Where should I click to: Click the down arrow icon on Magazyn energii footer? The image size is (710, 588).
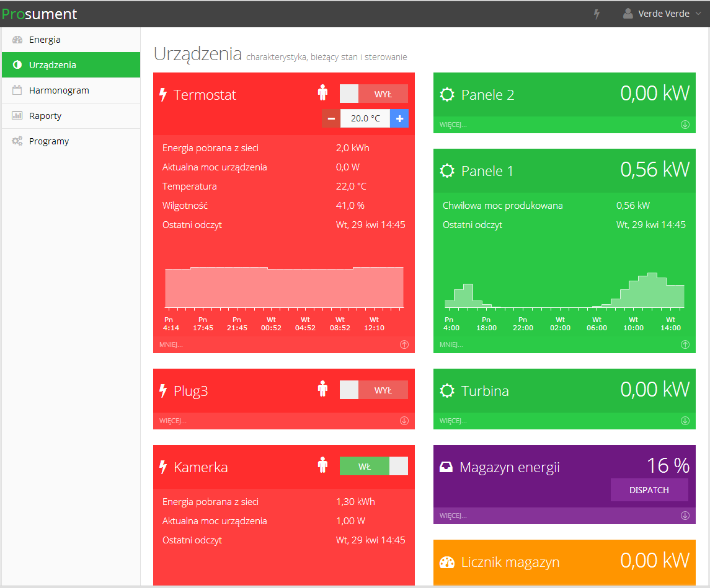[685, 516]
